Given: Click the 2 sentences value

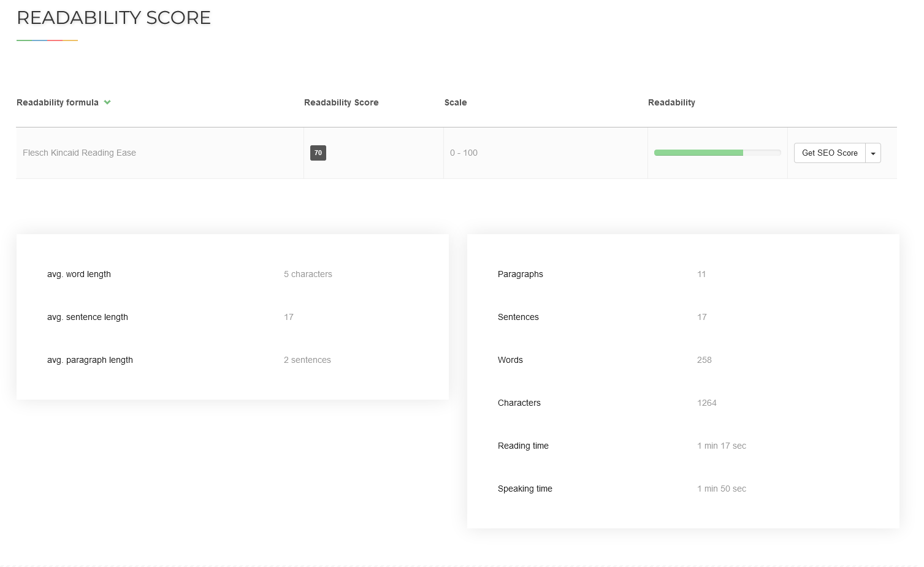Looking at the screenshot, I should [307, 360].
